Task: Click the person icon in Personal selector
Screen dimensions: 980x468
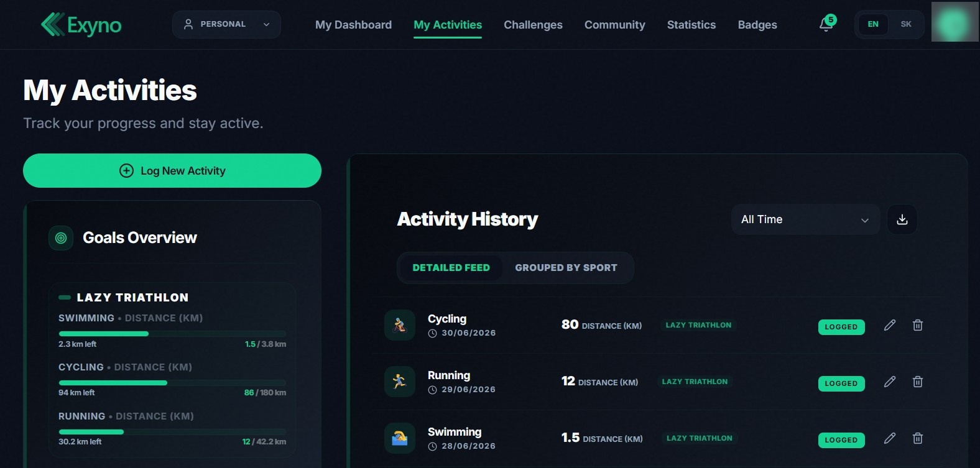Action: pyautogui.click(x=188, y=24)
